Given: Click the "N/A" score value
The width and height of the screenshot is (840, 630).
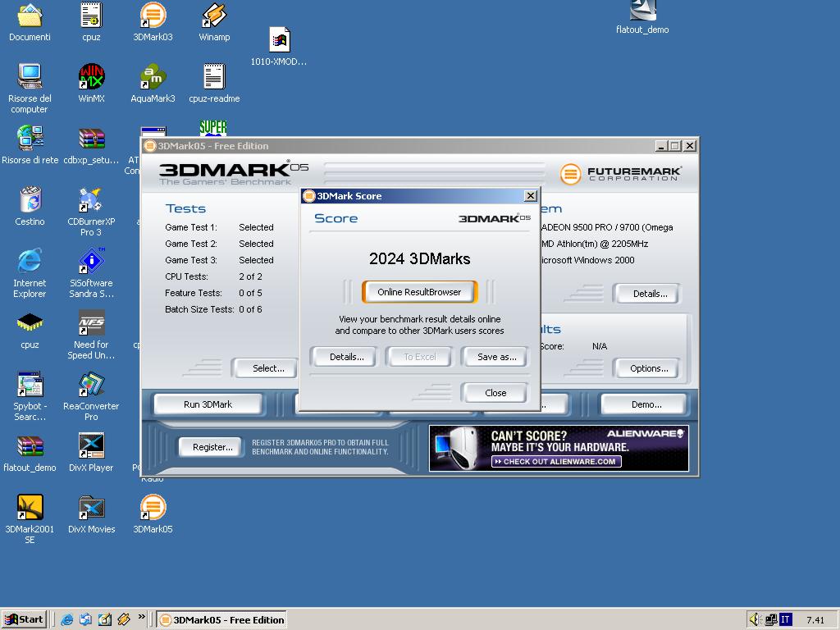Looking at the screenshot, I should [600, 346].
